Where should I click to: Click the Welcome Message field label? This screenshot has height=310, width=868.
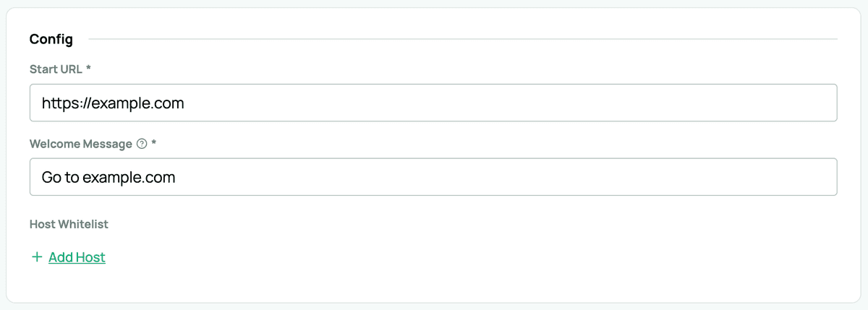pyautogui.click(x=80, y=144)
